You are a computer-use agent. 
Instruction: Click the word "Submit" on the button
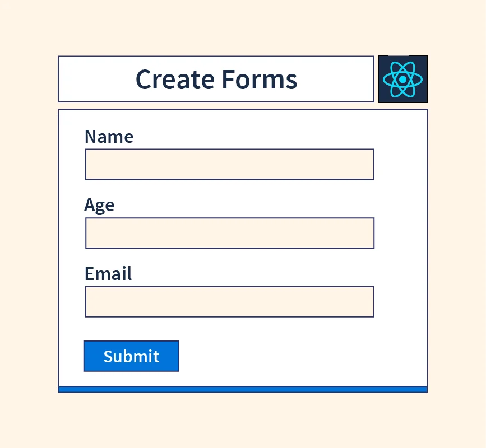(x=131, y=356)
